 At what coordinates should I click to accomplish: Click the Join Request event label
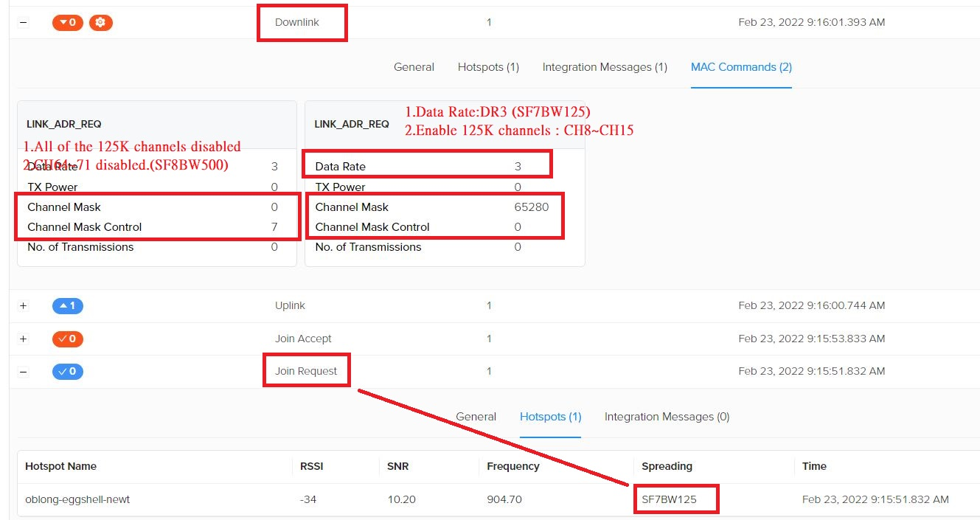(306, 370)
